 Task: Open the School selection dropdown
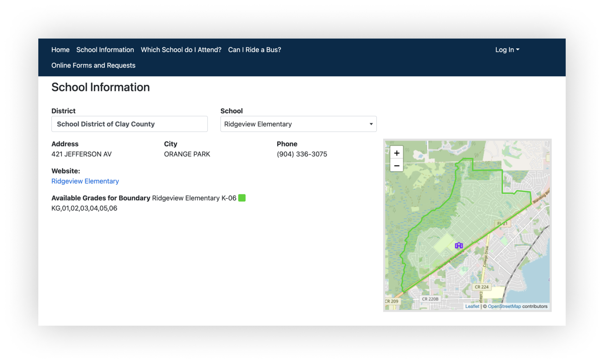298,124
